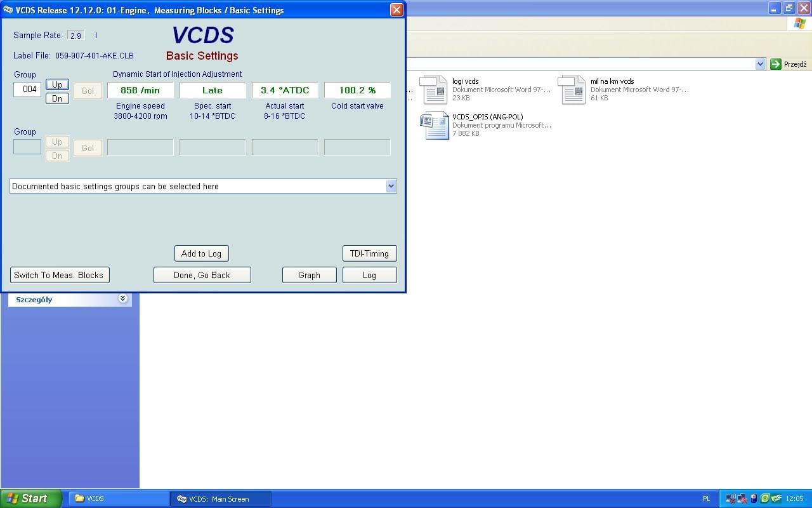Switch to VCDS folder taskbar item
This screenshot has height=508, width=812.
pos(119,498)
